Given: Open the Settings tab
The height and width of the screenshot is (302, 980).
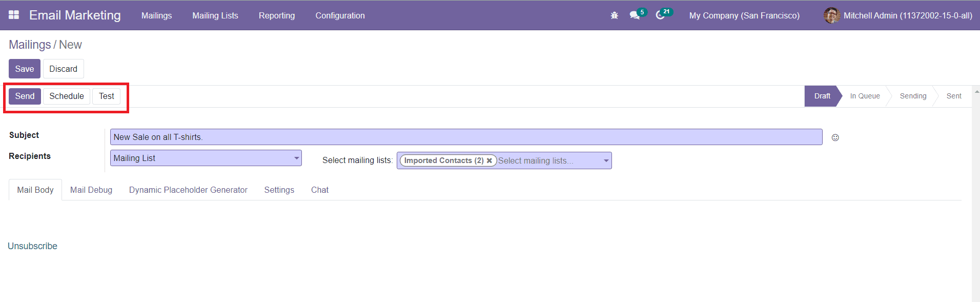Looking at the screenshot, I should (x=279, y=190).
